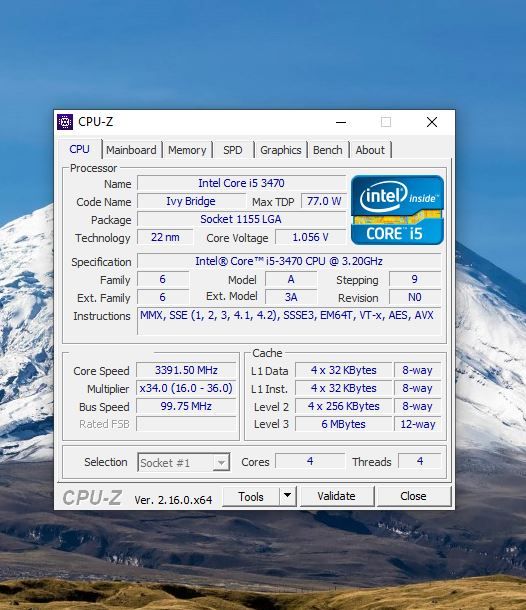Screen dimensions: 526x610
Task: Click the Level 3 6 MBytes value
Action: [x=344, y=424]
